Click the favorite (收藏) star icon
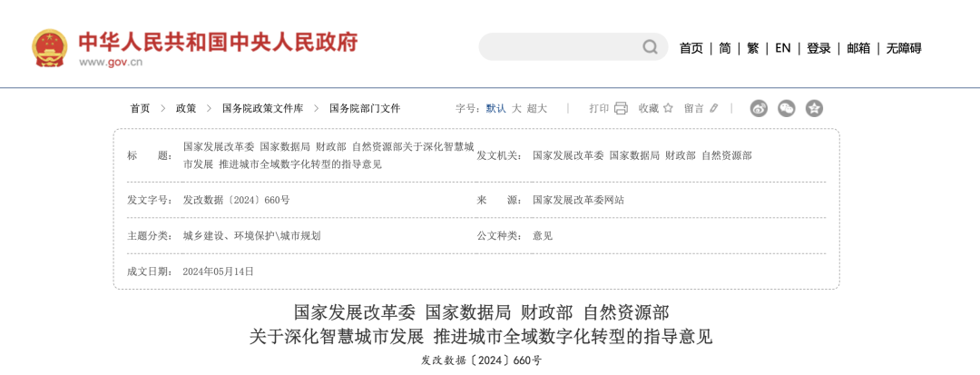 pyautogui.click(x=668, y=108)
